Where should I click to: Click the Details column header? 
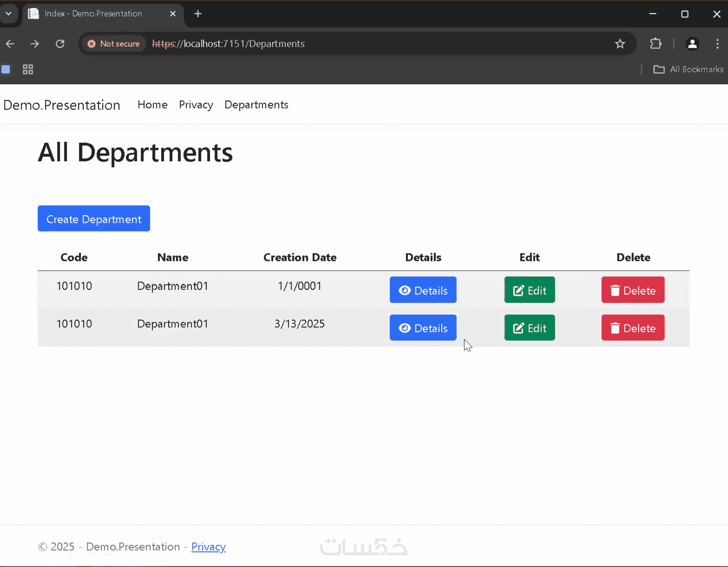click(423, 257)
